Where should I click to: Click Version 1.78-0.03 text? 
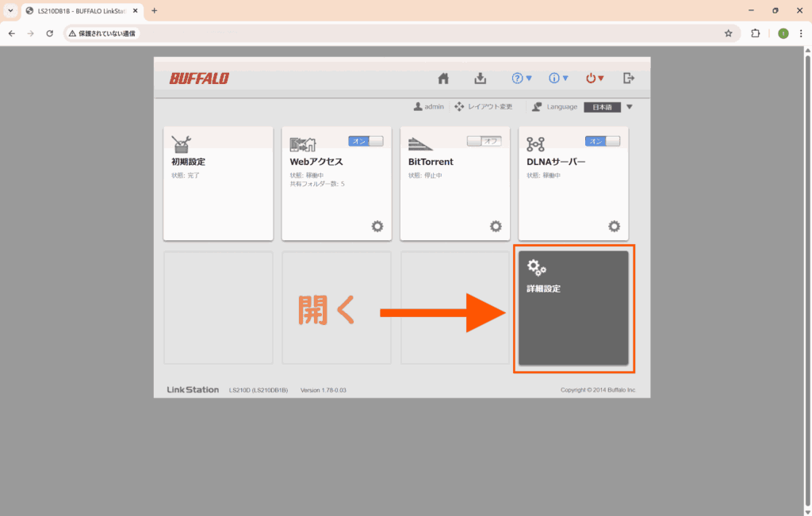pos(324,390)
